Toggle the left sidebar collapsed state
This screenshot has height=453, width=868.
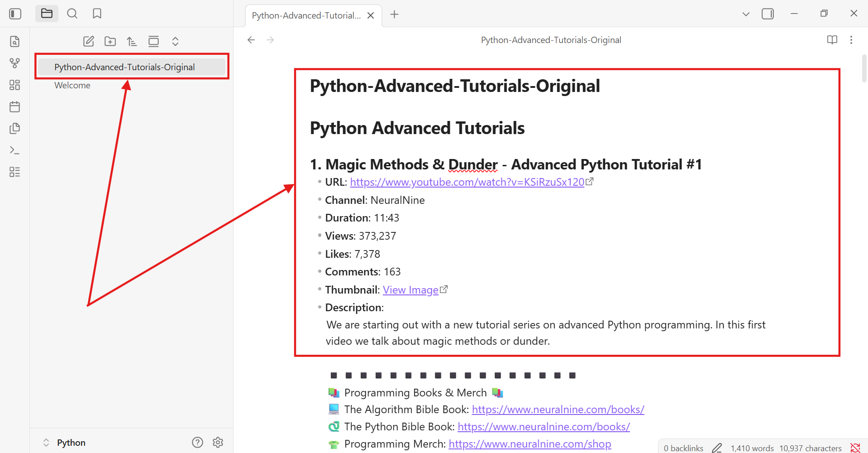tap(15, 14)
